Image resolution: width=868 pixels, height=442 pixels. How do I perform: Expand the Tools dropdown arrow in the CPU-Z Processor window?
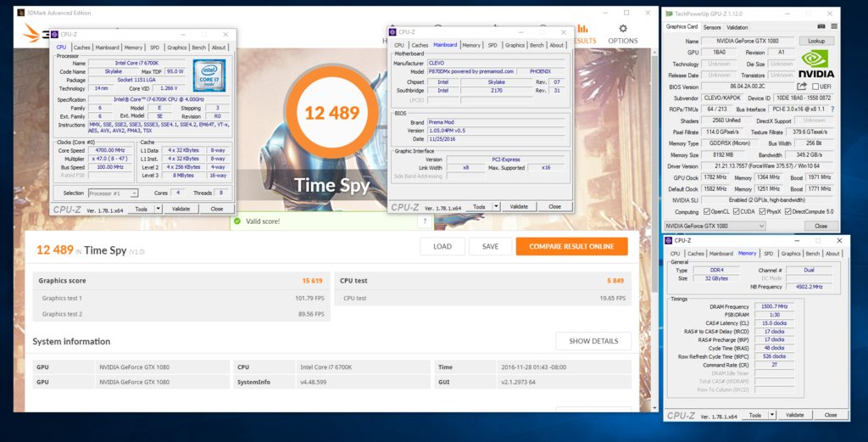click(159, 209)
